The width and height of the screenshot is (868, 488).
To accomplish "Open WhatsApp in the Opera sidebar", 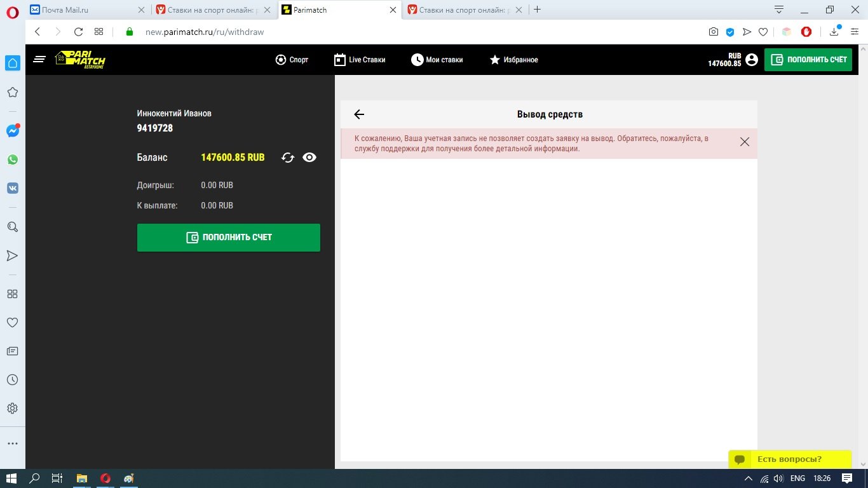I will 12,160.
